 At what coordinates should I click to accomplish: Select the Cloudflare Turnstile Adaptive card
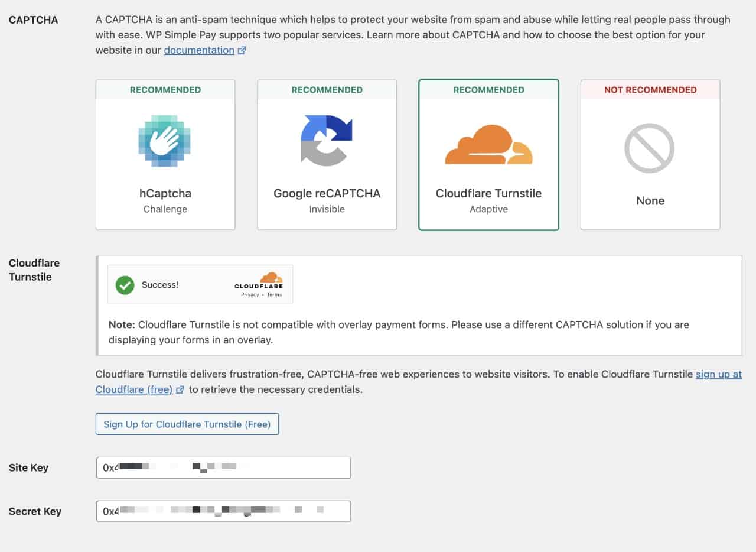[488, 155]
